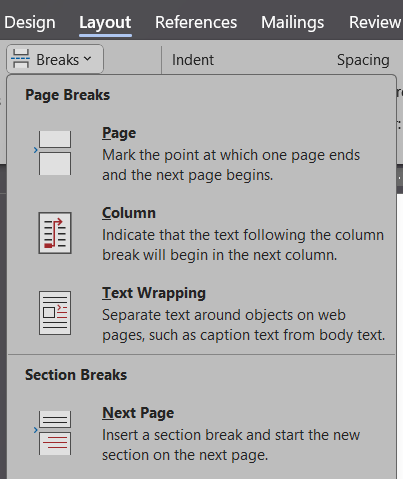403x479 pixels.
Task: Click the Breaks button label
Action: tap(58, 60)
